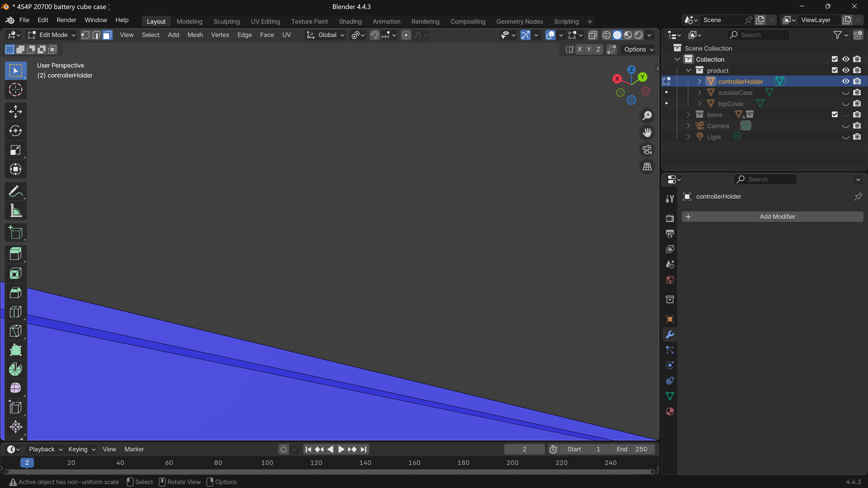This screenshot has width=868, height=488.
Task: Hide controllerHolder in the viewport
Action: point(845,82)
